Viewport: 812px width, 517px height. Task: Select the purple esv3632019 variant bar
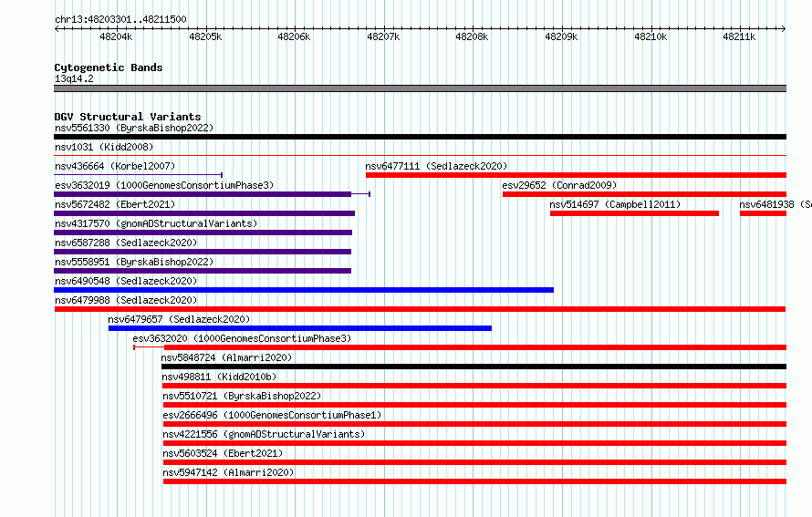[212, 194]
